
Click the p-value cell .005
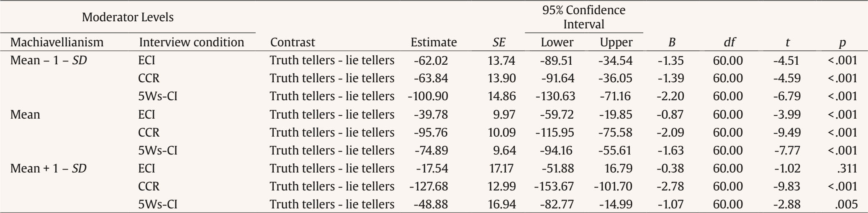847,204
